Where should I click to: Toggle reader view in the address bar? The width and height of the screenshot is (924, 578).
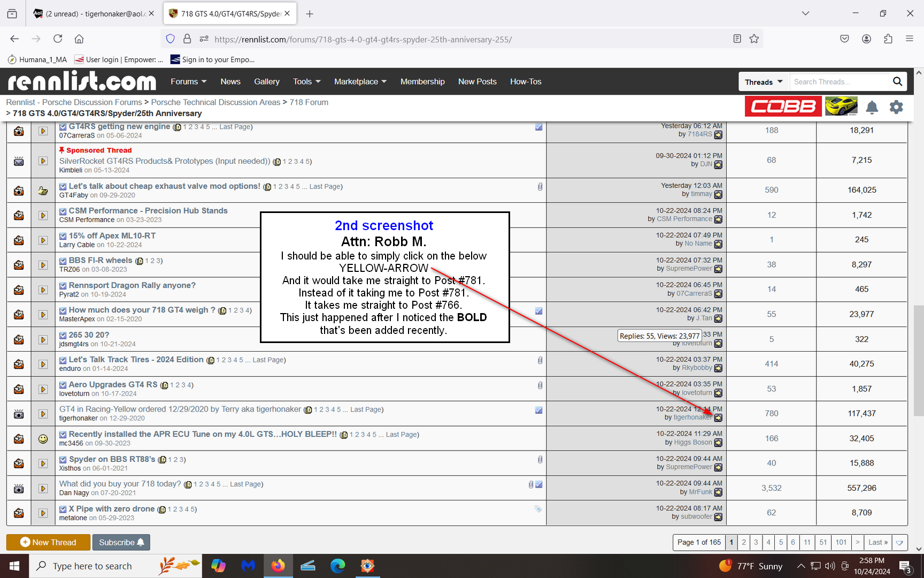tap(737, 39)
